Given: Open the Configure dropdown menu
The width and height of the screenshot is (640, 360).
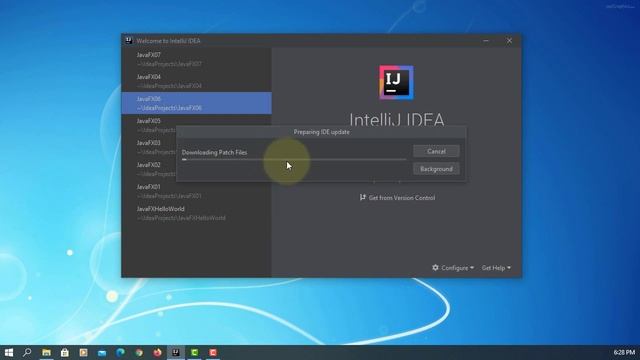Looking at the screenshot, I should (x=453, y=268).
